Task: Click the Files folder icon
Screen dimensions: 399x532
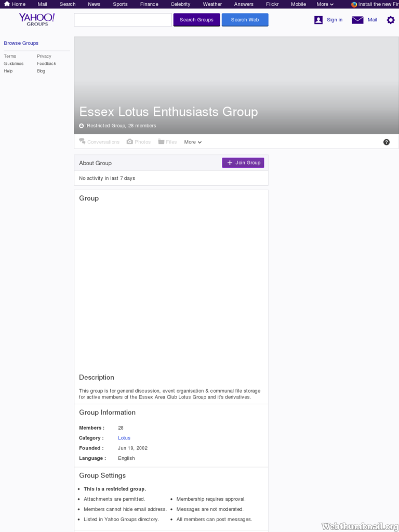Action: coord(161,141)
